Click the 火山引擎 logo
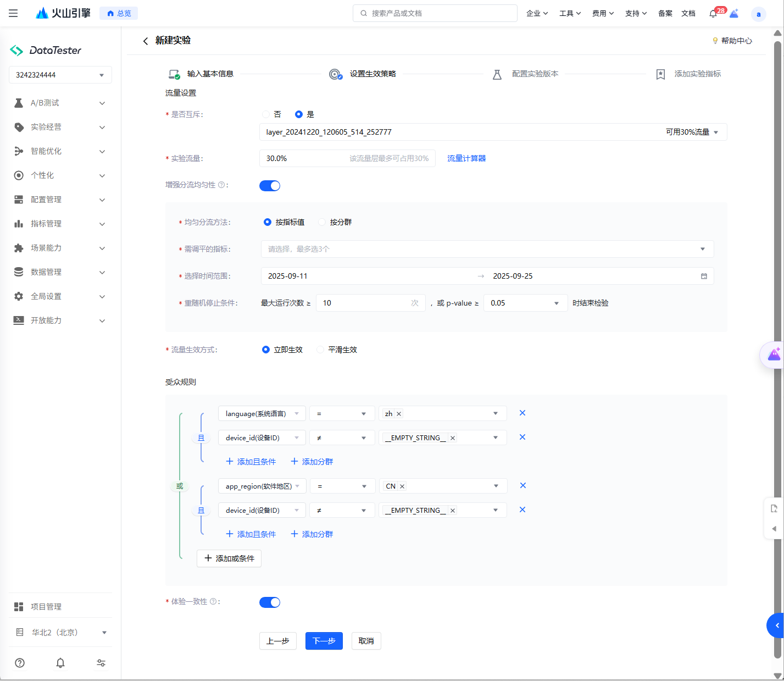 [x=63, y=13]
